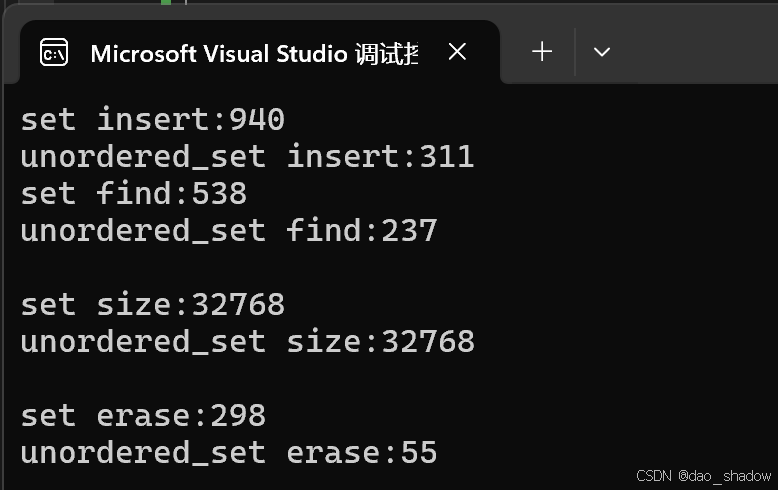The width and height of the screenshot is (778, 490).
Task: Select the Microsoft Visual Studio 调试 tab title
Action: coord(254,54)
